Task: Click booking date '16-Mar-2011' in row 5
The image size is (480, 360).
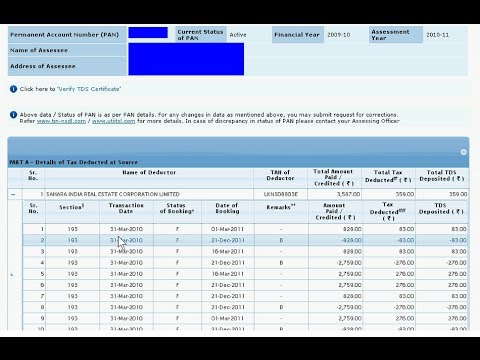Action: [227, 274]
